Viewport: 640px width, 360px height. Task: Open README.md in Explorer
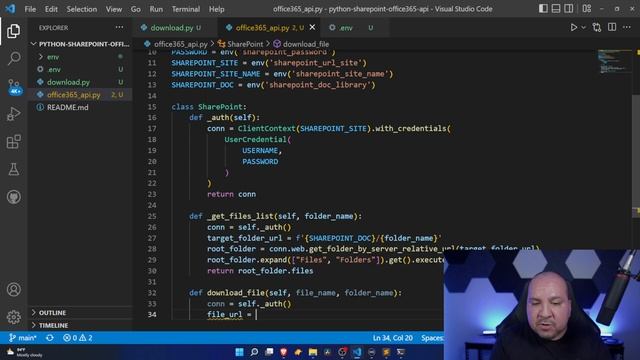[80, 107]
